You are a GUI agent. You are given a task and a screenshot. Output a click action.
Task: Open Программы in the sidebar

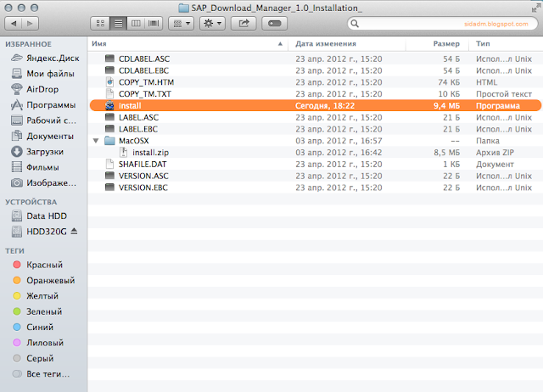[43, 105]
